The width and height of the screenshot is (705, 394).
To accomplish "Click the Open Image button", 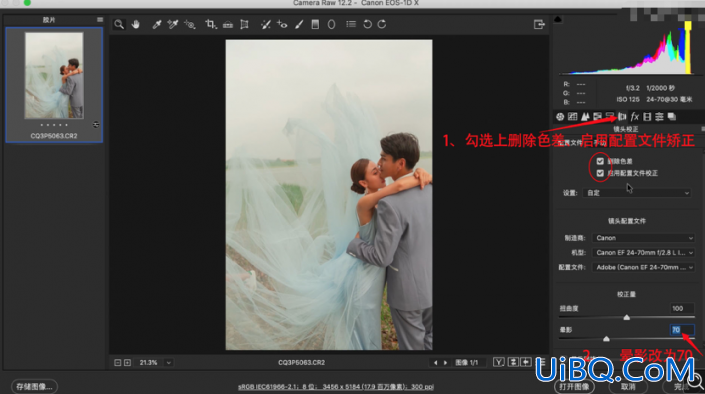I will [x=574, y=386].
